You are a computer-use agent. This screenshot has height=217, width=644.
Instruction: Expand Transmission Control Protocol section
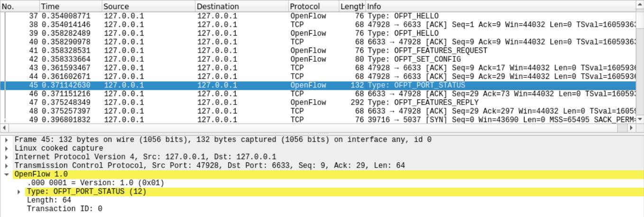(x=7, y=166)
